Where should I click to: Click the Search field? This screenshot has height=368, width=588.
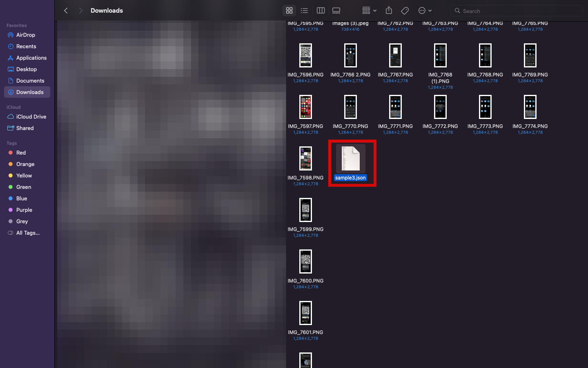(x=517, y=11)
